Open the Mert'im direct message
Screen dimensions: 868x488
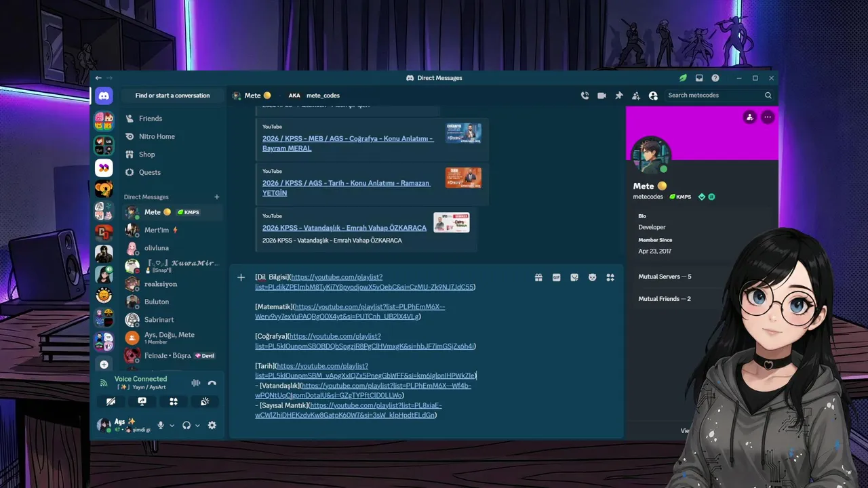click(173, 230)
